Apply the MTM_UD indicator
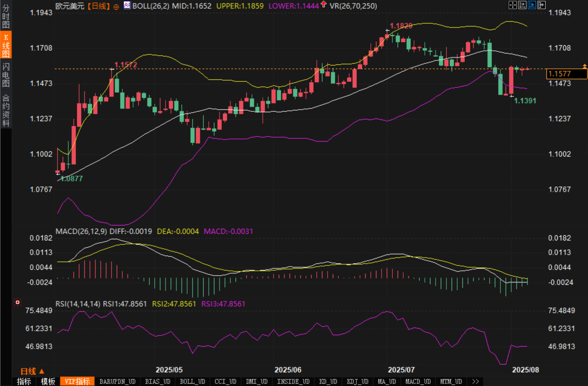 [x=451, y=382]
